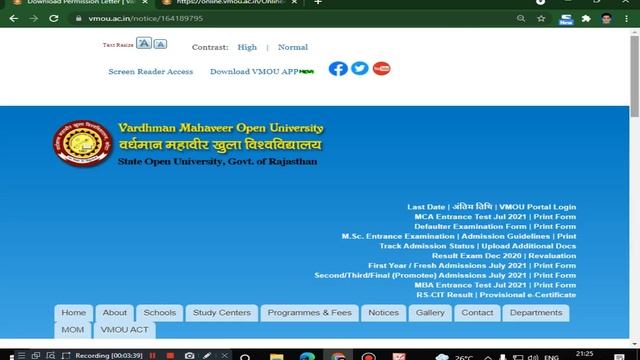Open the Notices menu tab
This screenshot has height=360, width=640.
(383, 313)
